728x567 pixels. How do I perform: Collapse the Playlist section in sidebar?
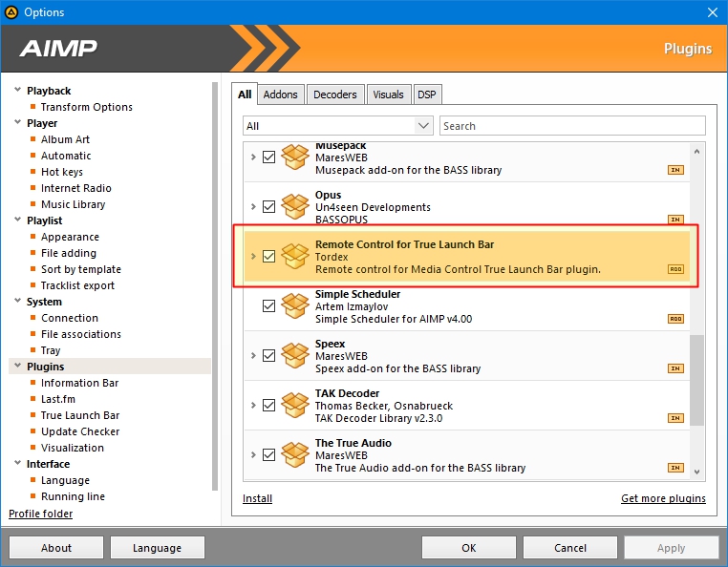(17, 220)
